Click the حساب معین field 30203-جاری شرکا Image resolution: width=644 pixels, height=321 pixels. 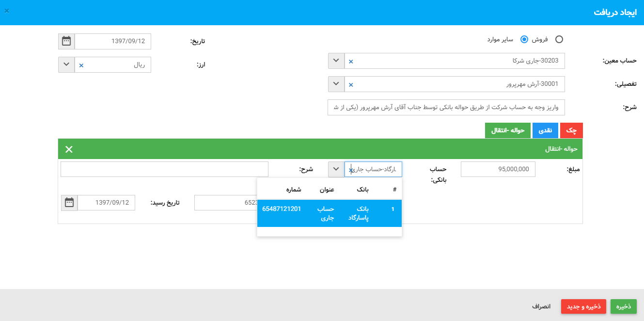(455, 61)
